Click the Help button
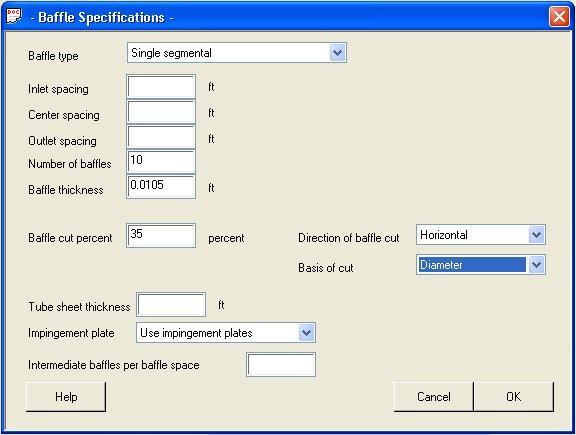 tap(66, 397)
